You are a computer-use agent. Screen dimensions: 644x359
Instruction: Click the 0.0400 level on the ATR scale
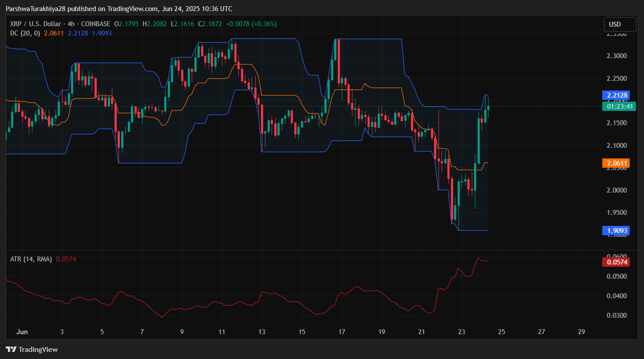616,296
